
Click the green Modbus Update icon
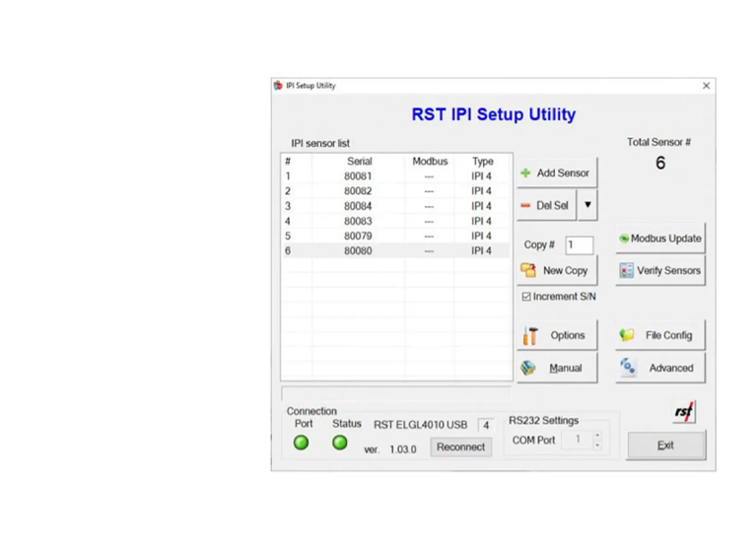tap(624, 239)
